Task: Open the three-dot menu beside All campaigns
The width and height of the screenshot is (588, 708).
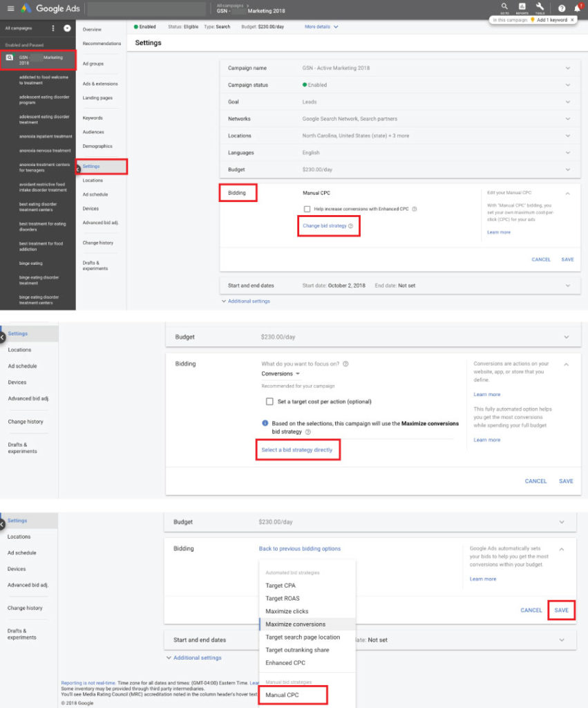Action: click(53, 28)
